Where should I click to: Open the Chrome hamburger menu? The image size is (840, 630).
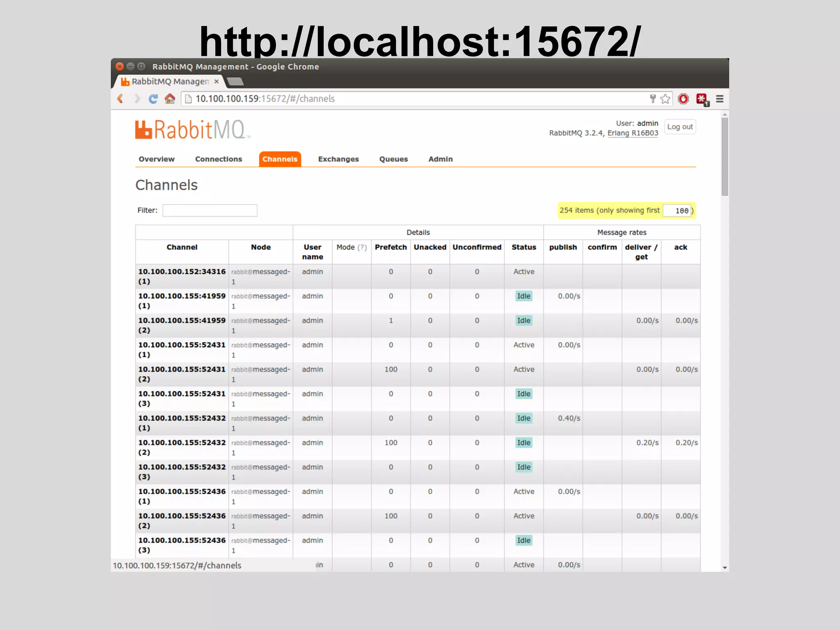[x=720, y=99]
